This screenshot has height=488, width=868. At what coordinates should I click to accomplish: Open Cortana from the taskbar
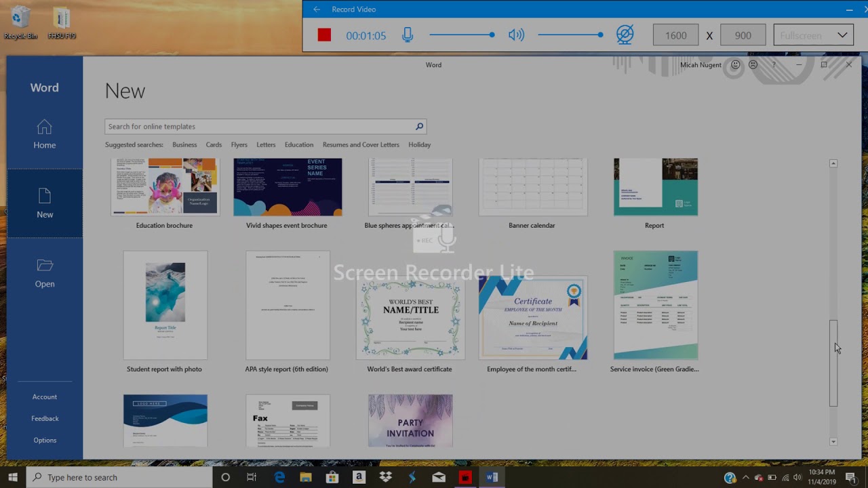(x=226, y=478)
